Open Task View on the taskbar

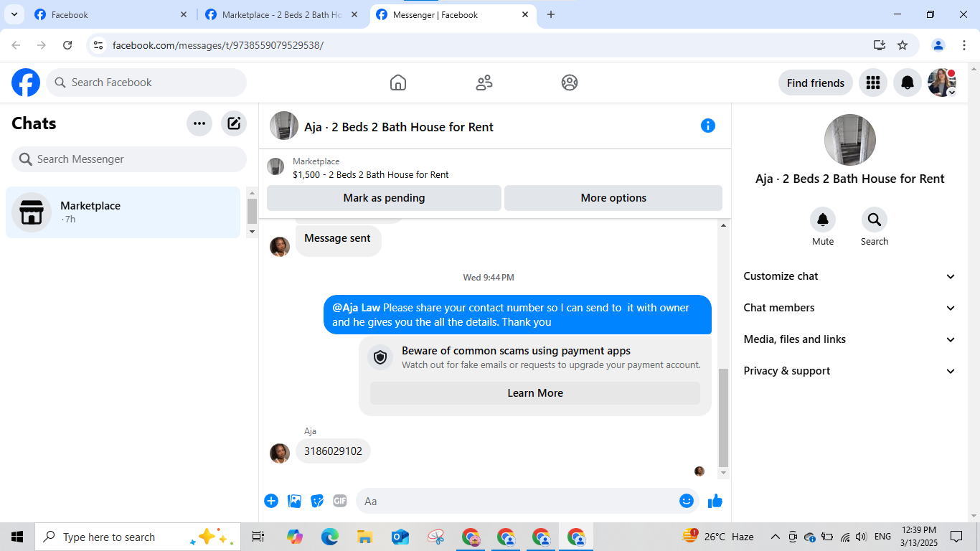click(258, 537)
